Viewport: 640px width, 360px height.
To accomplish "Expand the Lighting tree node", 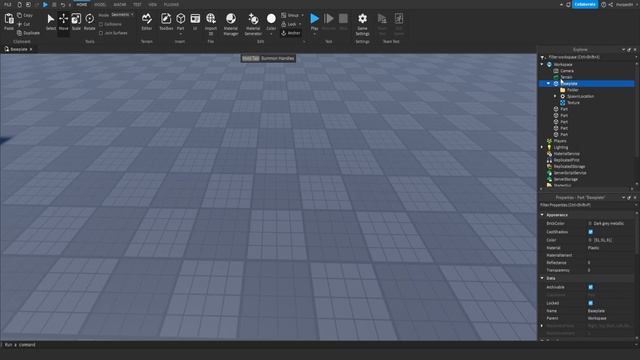I will (x=542, y=147).
